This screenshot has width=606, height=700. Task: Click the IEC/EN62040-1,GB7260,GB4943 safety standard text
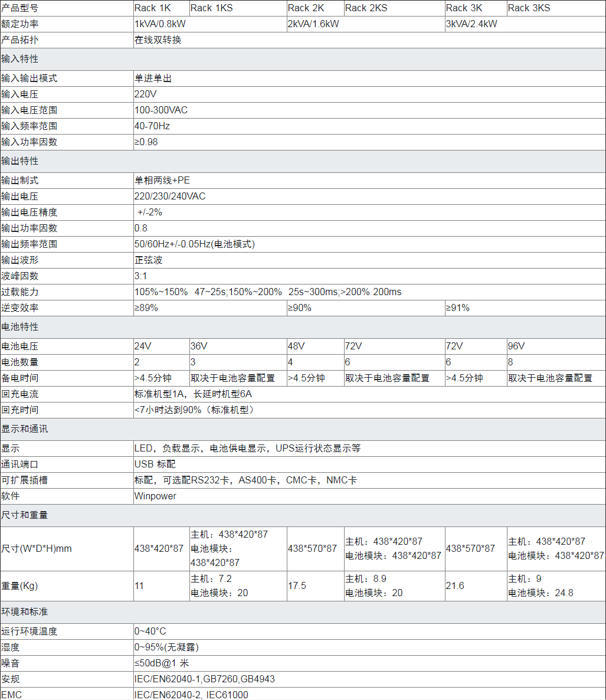pos(205,679)
